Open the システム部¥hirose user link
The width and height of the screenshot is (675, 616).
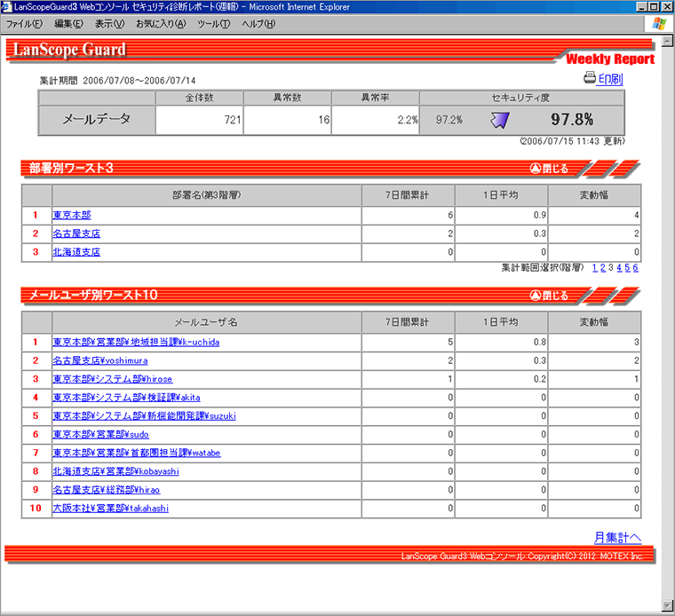point(113,379)
